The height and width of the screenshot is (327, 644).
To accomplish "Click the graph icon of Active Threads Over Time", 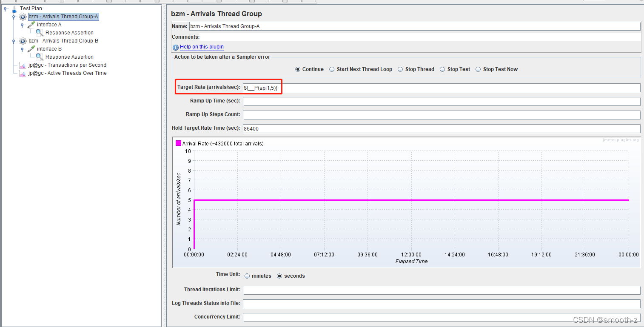I will [x=23, y=73].
